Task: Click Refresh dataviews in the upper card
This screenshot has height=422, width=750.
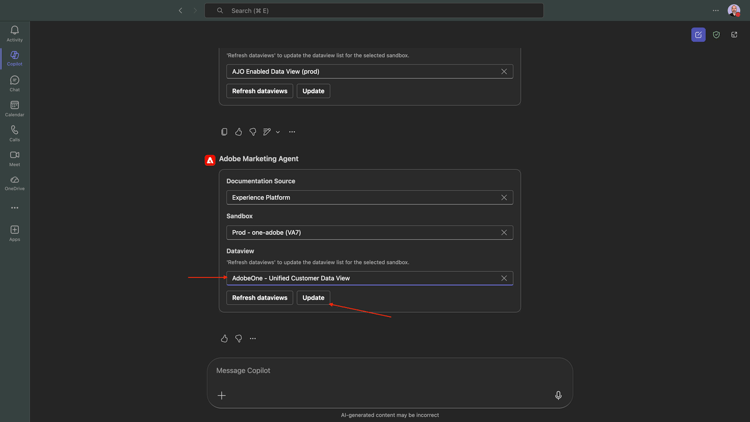Action: [x=260, y=91]
